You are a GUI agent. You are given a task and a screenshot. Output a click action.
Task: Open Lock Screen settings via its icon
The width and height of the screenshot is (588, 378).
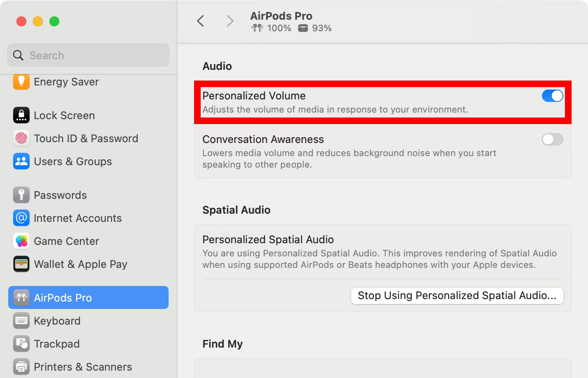[21, 115]
